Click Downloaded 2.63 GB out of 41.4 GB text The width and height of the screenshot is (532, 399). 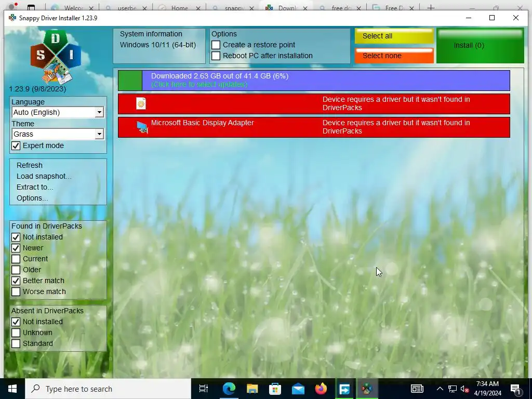click(x=220, y=76)
